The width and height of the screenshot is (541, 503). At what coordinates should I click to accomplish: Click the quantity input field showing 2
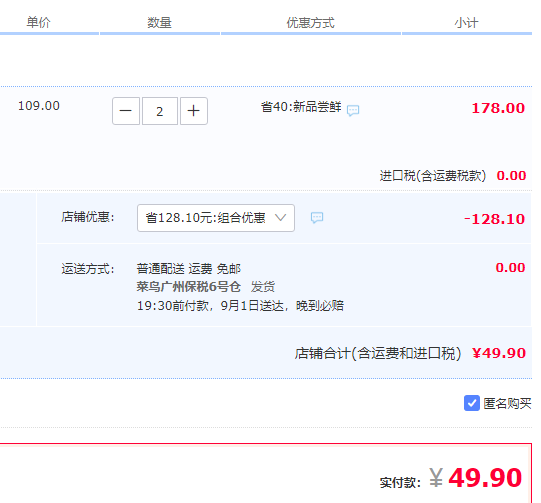(160, 111)
